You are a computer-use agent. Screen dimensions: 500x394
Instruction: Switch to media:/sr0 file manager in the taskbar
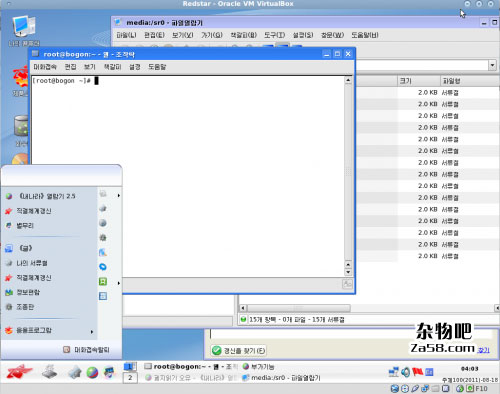[281, 378]
